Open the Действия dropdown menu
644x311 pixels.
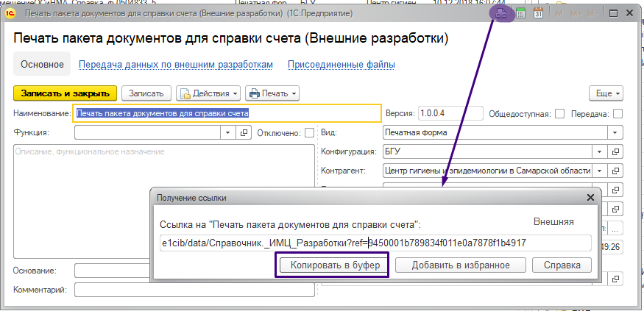pyautogui.click(x=208, y=93)
